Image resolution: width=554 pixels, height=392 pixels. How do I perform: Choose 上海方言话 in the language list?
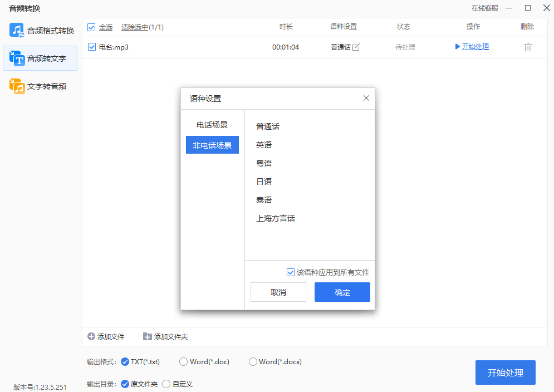click(x=276, y=218)
